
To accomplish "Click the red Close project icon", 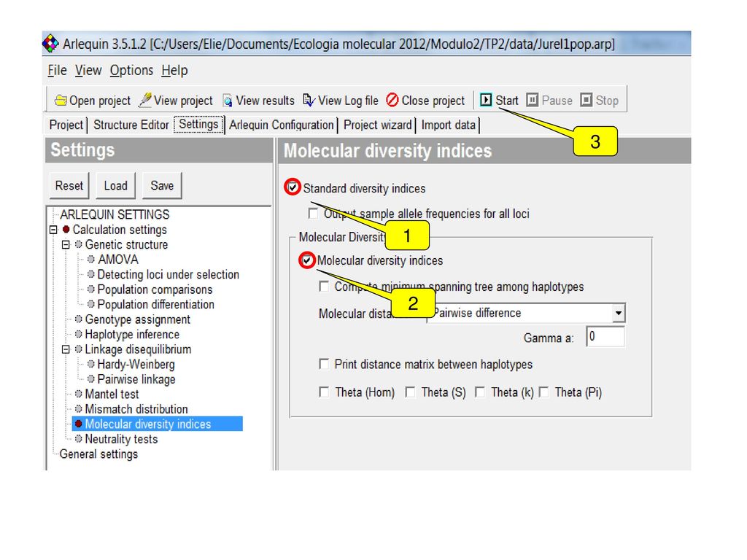I will [x=392, y=100].
